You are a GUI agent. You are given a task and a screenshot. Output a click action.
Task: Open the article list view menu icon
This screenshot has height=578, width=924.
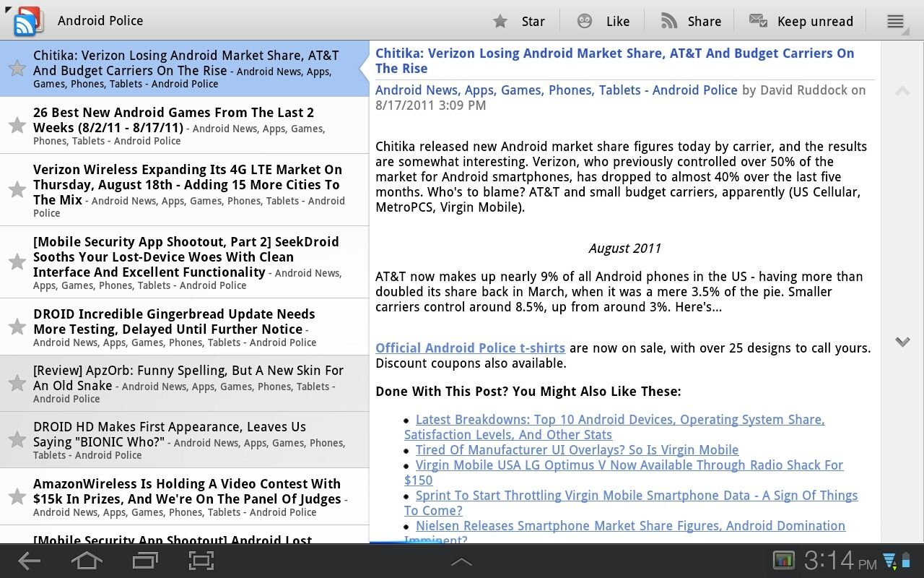coord(895,21)
